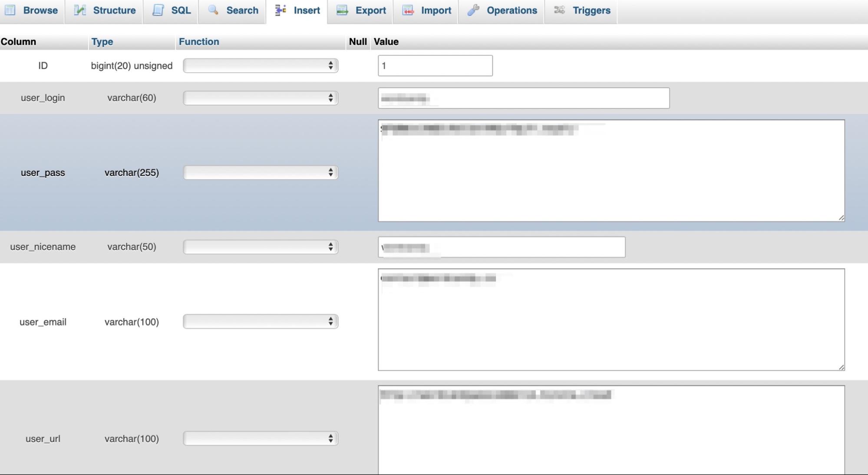
Task: Click the Import tab icon
Action: click(408, 10)
